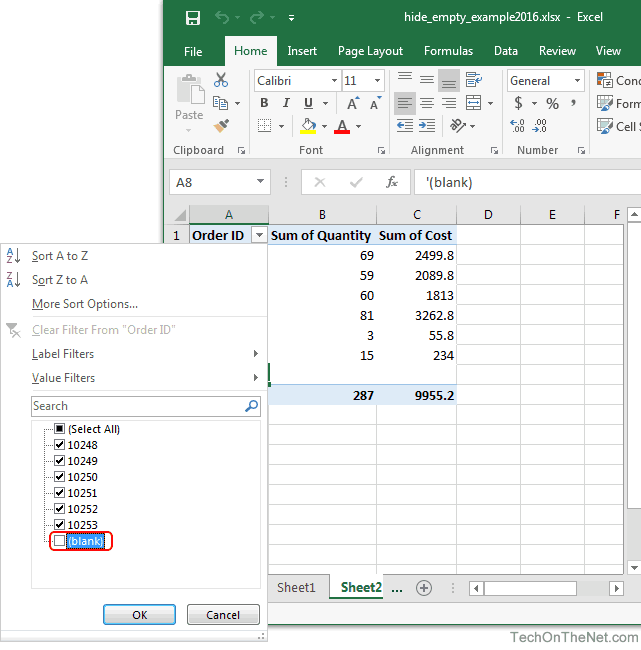This screenshot has width=641, height=650.
Task: Click Increase Decimal icon
Action: (x=517, y=126)
